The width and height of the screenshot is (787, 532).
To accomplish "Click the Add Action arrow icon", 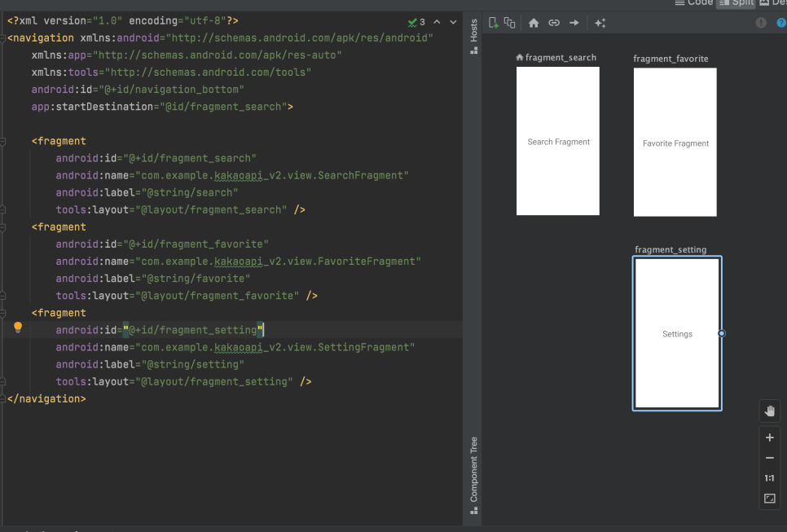I will [574, 23].
